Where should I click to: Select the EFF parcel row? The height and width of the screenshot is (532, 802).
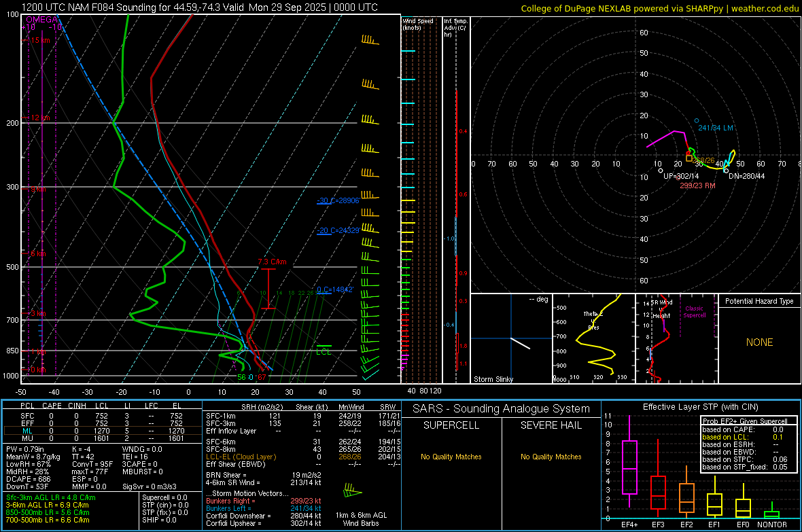pyautogui.click(x=103, y=423)
